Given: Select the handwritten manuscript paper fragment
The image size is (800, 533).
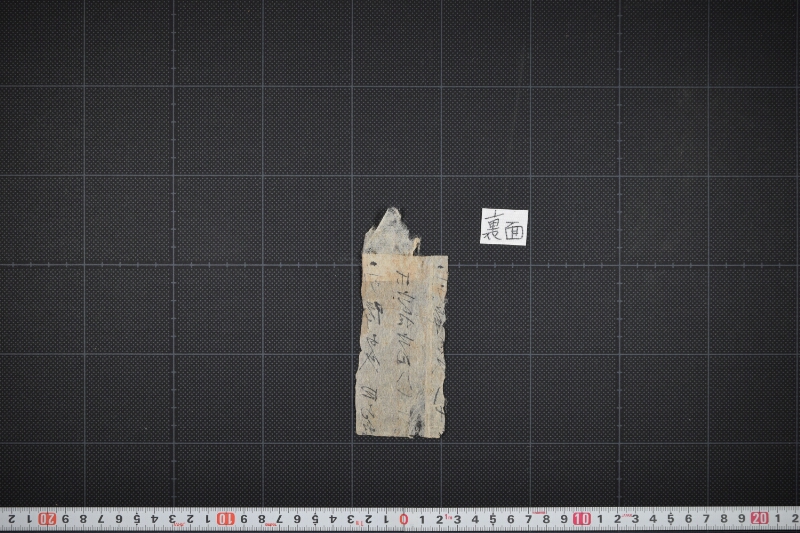Looking at the screenshot, I should pyautogui.click(x=402, y=322).
